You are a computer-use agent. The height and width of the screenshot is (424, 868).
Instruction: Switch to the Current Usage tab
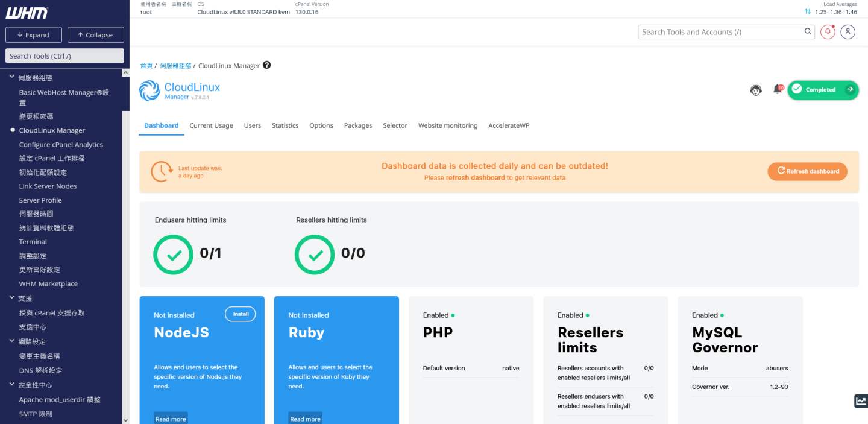pos(211,125)
